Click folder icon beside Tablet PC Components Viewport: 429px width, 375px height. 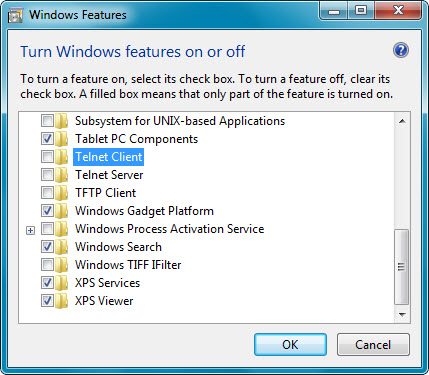tap(62, 139)
